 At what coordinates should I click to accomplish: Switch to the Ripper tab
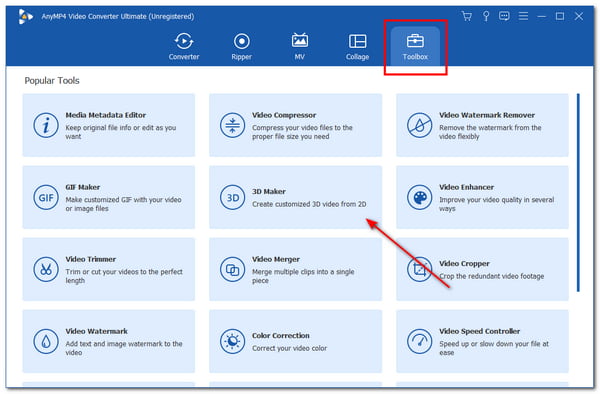(x=241, y=46)
